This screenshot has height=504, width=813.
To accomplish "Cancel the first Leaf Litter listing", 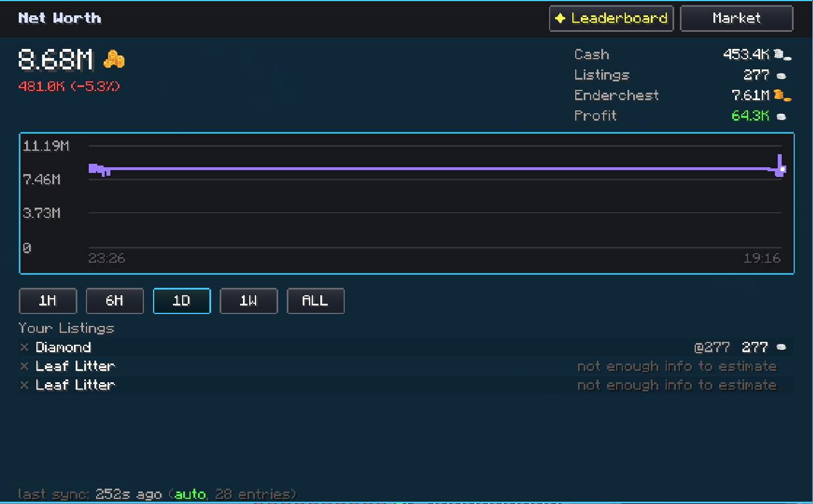I will coord(24,366).
